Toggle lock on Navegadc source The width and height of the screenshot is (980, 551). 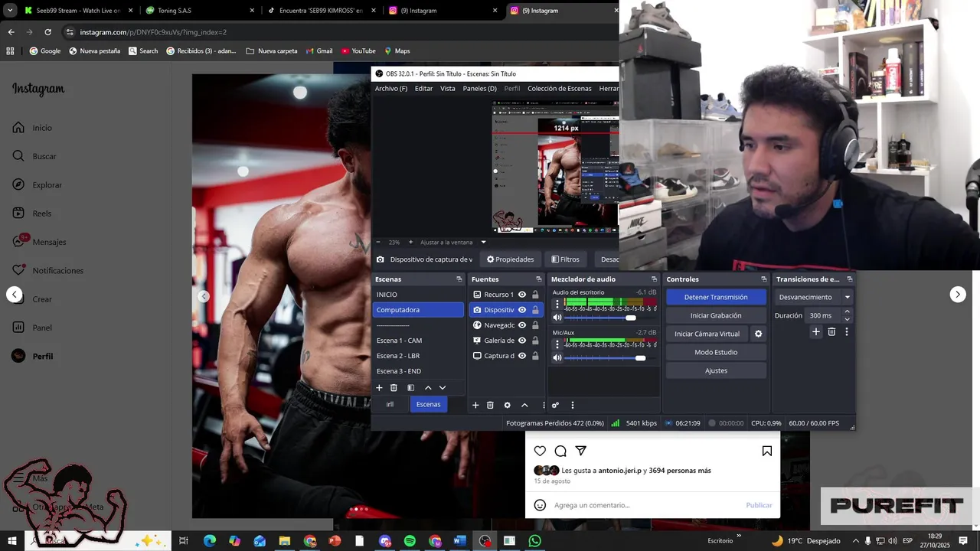[535, 325]
